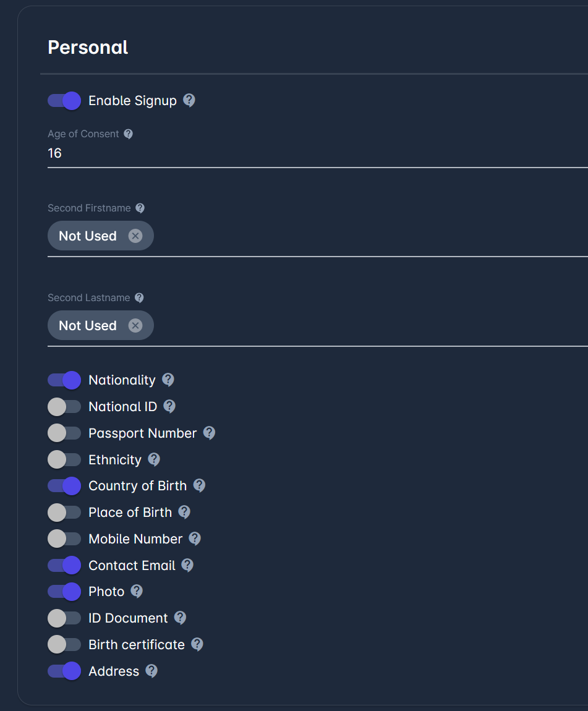Viewport: 588px width, 711px height.
Task: Open the Birth certificate help icon
Action: [197, 644]
